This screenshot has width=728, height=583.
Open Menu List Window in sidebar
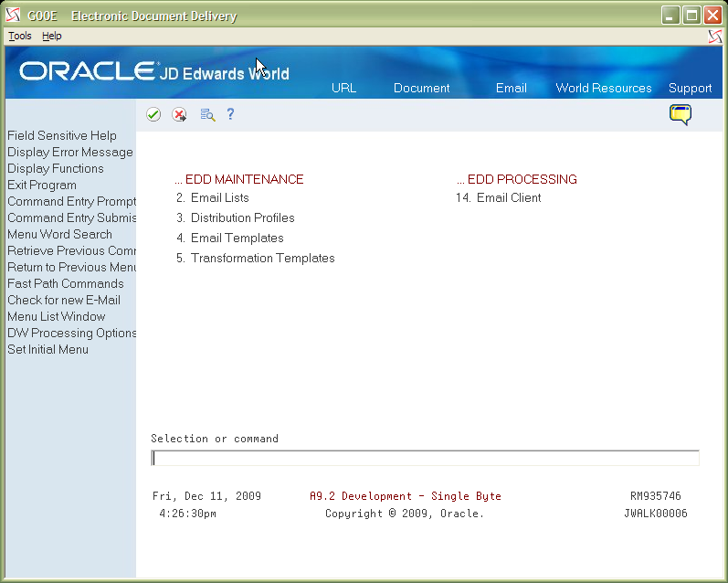point(57,317)
